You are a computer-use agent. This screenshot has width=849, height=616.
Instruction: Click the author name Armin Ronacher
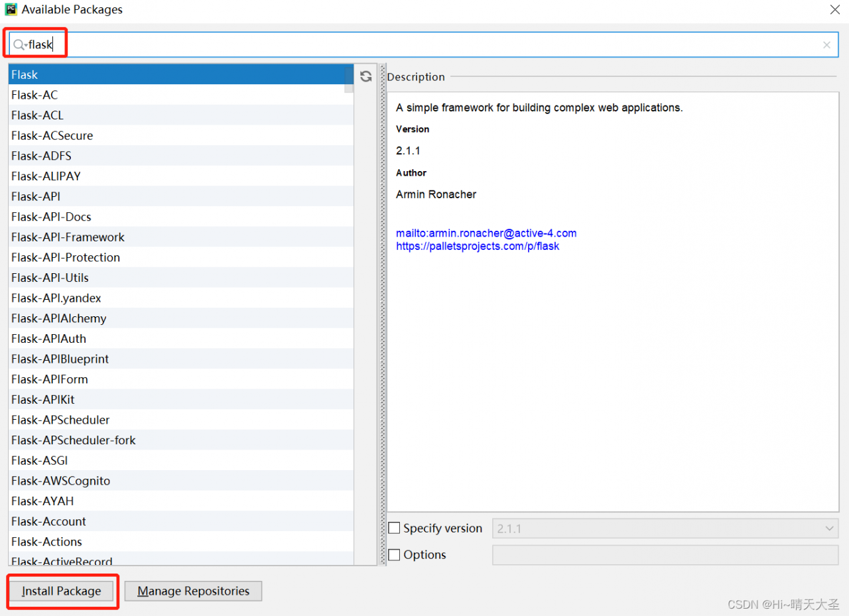coord(436,194)
